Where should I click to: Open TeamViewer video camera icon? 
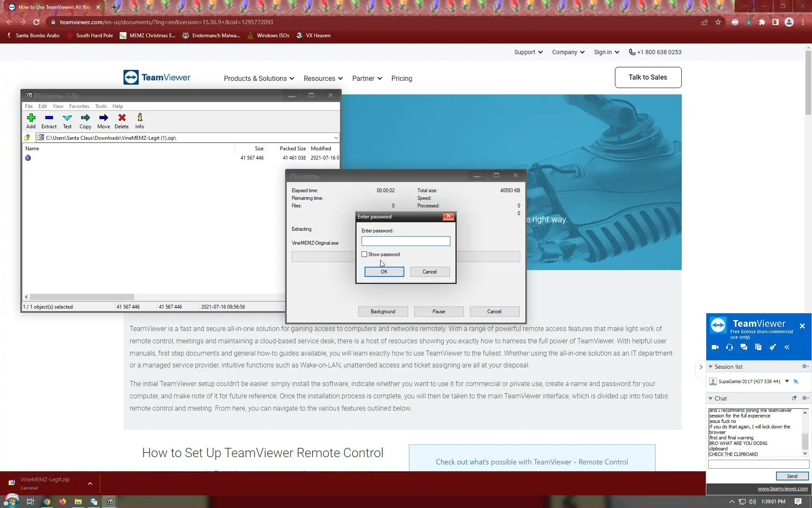pyautogui.click(x=715, y=347)
